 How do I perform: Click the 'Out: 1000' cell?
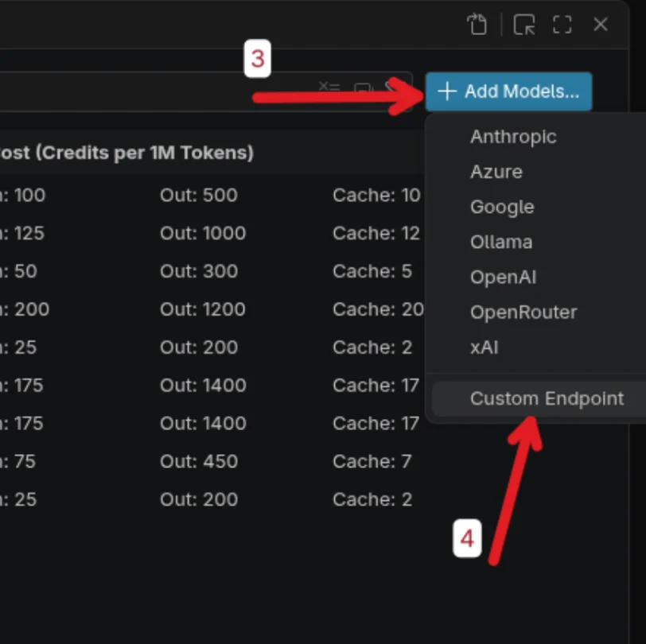click(203, 233)
